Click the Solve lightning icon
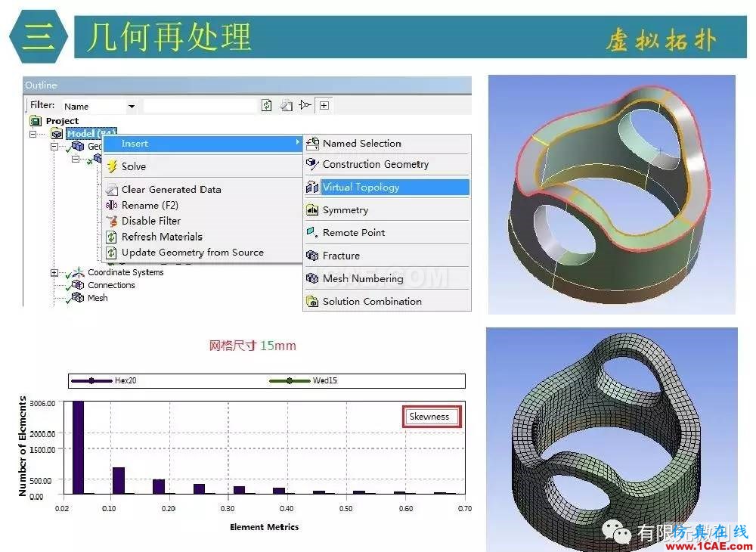Image resolution: width=756 pixels, height=552 pixels. [x=112, y=166]
